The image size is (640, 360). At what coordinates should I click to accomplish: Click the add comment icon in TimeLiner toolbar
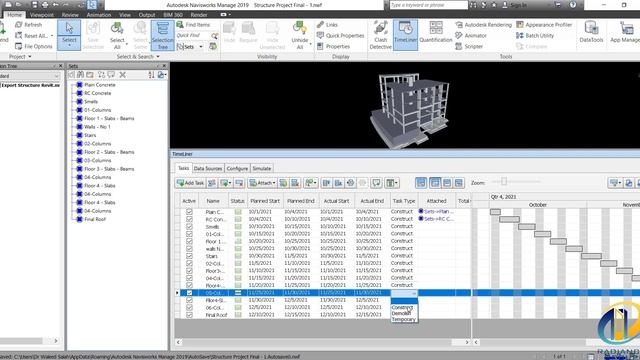pos(376,183)
